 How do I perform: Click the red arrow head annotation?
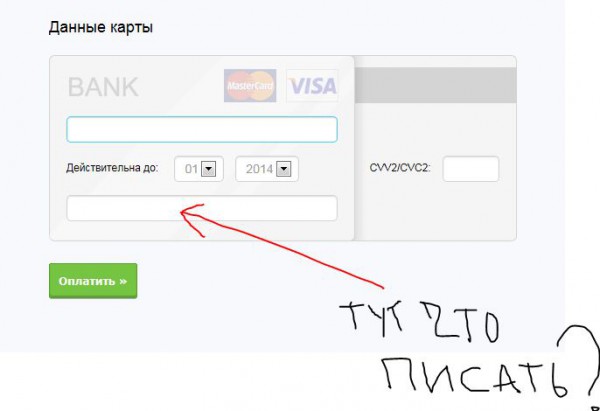[x=191, y=220]
